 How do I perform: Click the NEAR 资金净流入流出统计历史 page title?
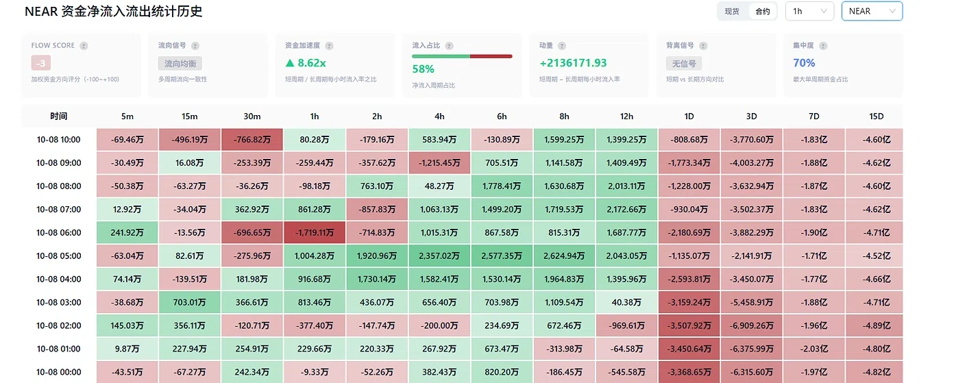pyautogui.click(x=113, y=12)
